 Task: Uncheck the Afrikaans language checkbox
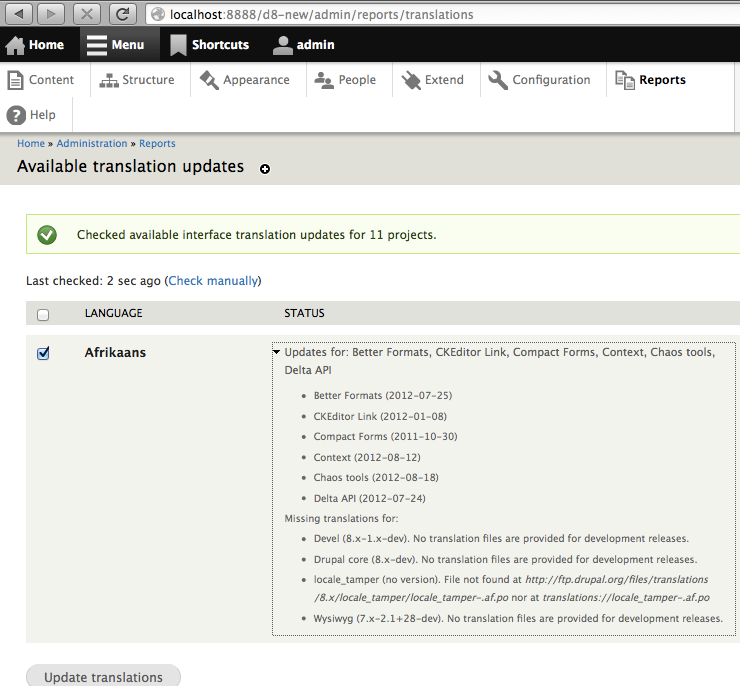[43, 353]
